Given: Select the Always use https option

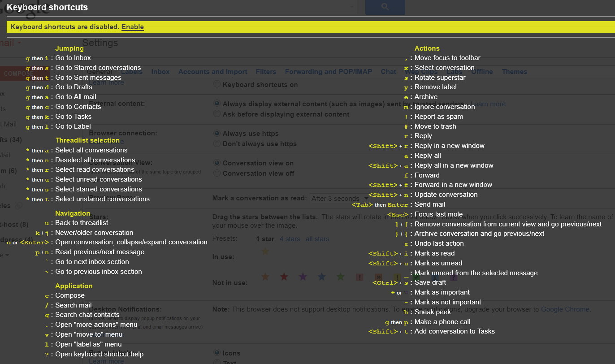Looking at the screenshot, I should [x=217, y=133].
